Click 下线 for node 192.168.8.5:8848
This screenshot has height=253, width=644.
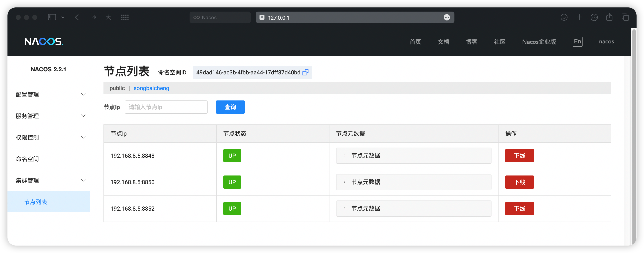pos(519,155)
